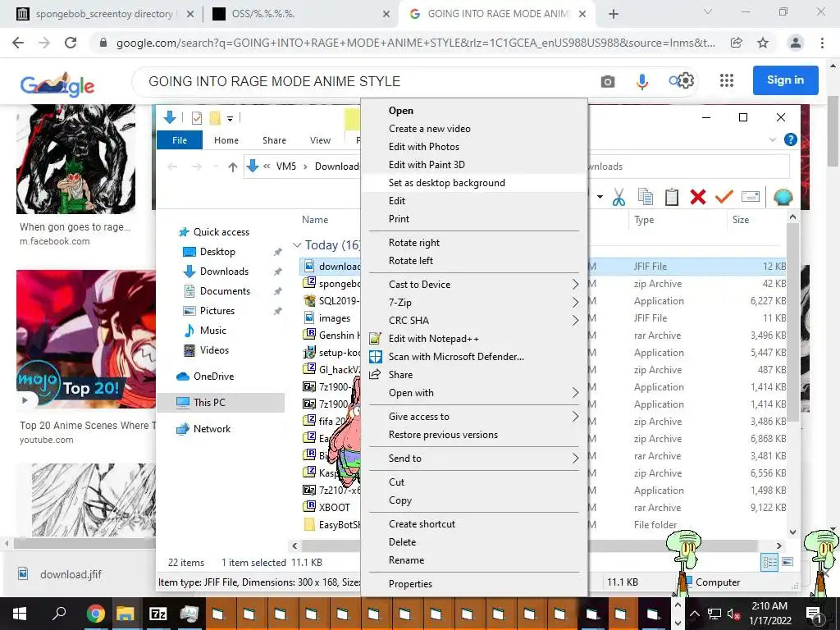Click the Google Sign in button

point(785,80)
